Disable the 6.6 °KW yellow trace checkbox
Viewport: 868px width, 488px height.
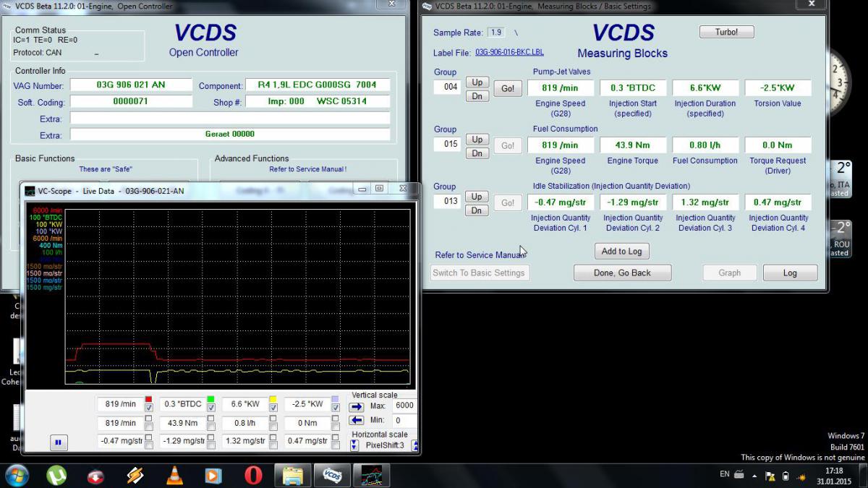click(273, 408)
